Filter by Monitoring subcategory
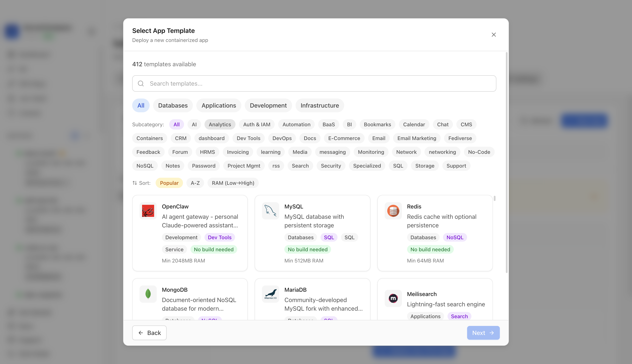The image size is (632, 364). click(371, 152)
